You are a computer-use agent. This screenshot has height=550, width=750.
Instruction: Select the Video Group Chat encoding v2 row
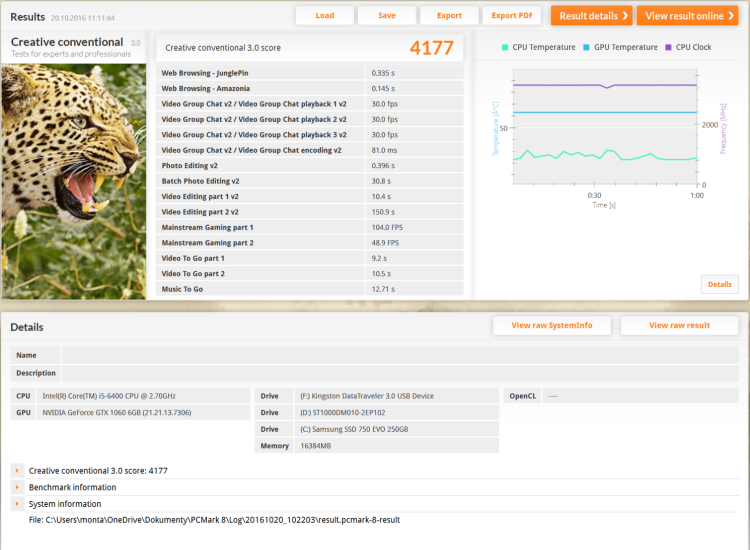point(309,150)
